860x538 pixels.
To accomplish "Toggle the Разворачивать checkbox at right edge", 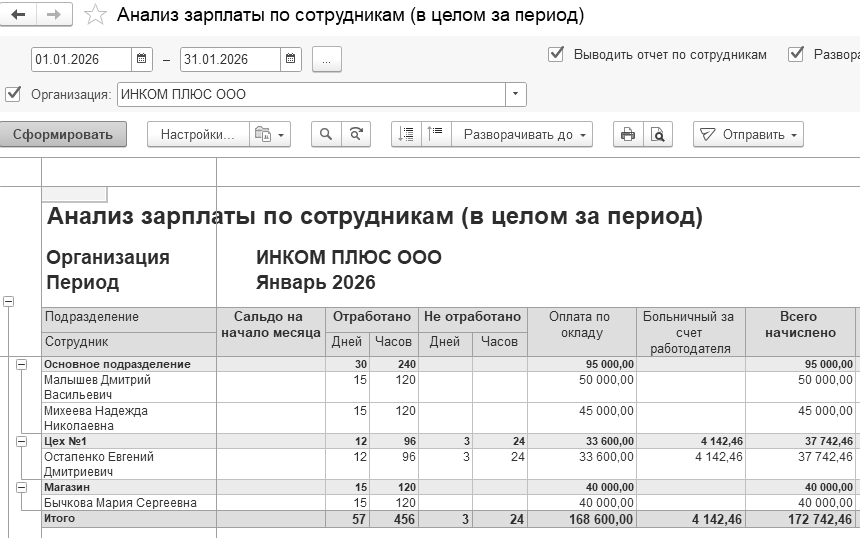I will tap(796, 54).
